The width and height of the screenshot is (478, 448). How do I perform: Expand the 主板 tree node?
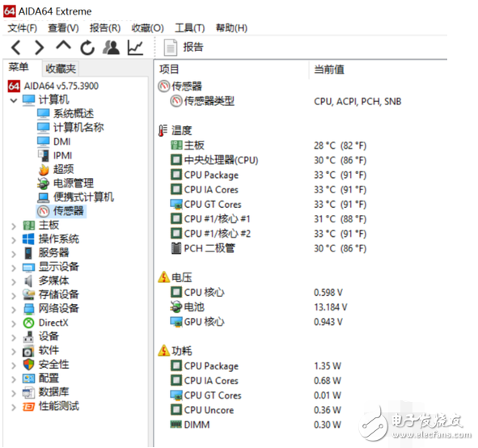tap(14, 226)
